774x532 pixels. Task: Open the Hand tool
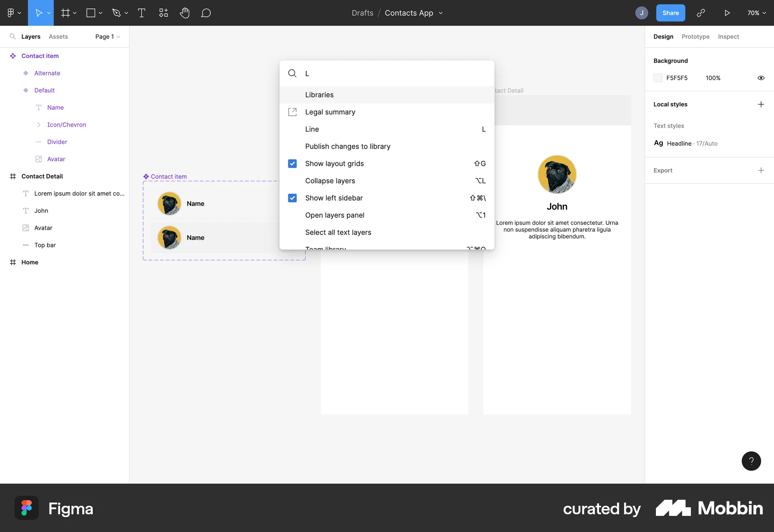point(185,12)
